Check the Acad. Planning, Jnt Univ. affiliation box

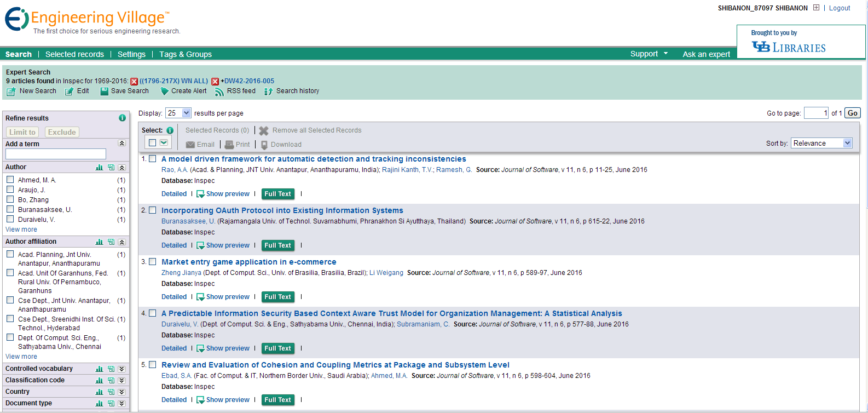click(10, 254)
